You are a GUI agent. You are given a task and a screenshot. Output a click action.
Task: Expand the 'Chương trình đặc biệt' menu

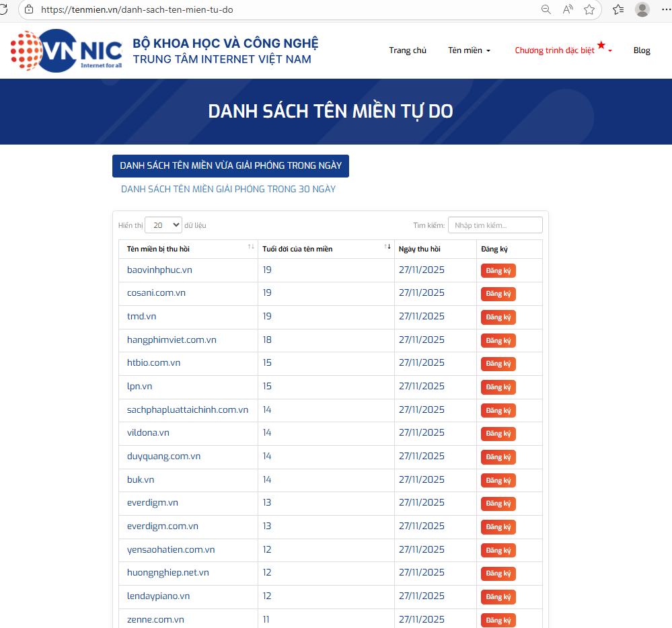coord(562,50)
